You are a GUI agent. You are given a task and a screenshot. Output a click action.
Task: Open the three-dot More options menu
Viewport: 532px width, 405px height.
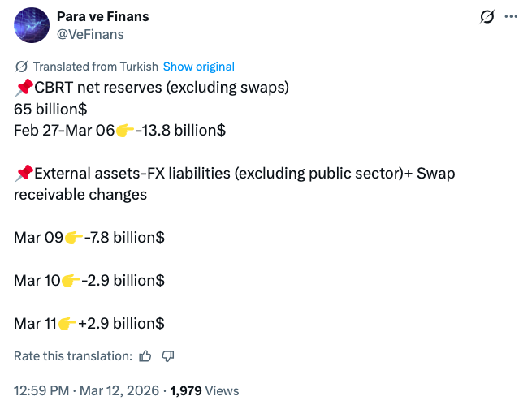click(510, 17)
